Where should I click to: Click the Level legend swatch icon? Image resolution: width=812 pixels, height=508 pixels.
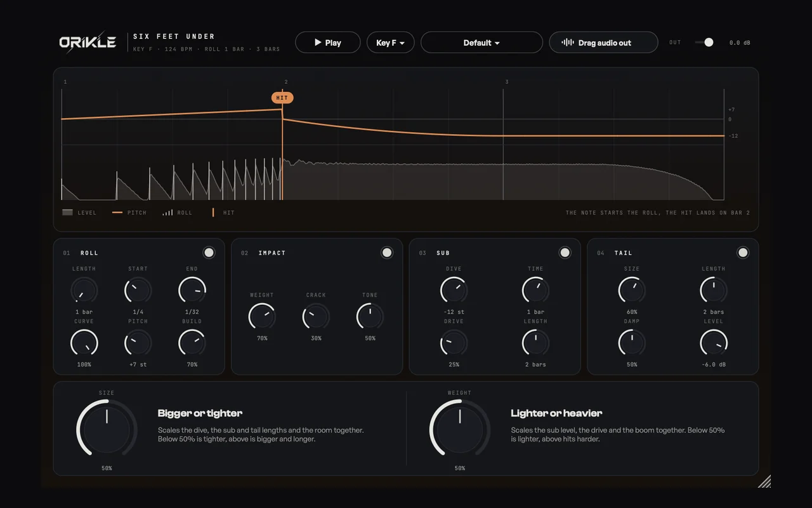tap(67, 213)
